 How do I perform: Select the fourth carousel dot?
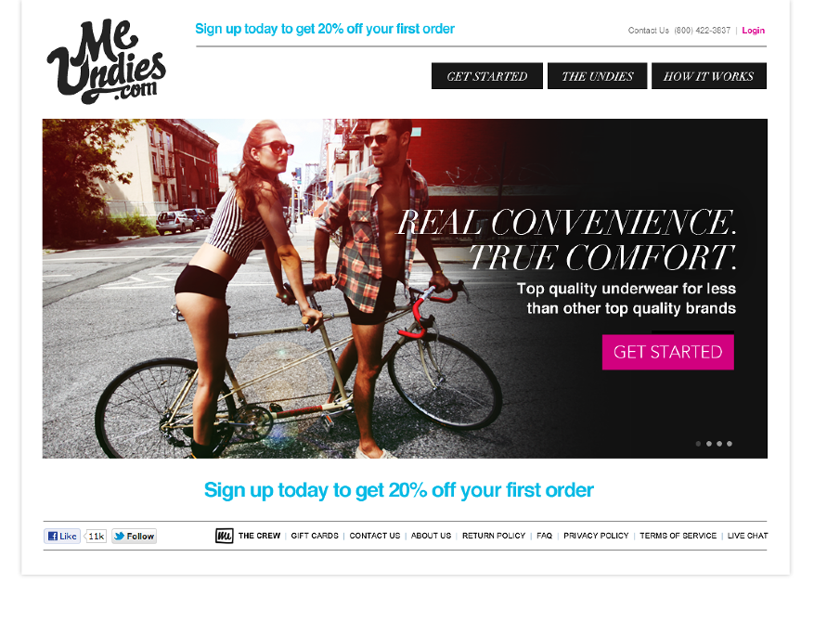point(730,444)
